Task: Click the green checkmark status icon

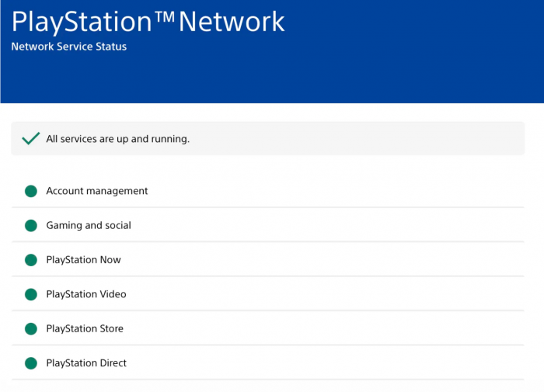Action: (31, 139)
